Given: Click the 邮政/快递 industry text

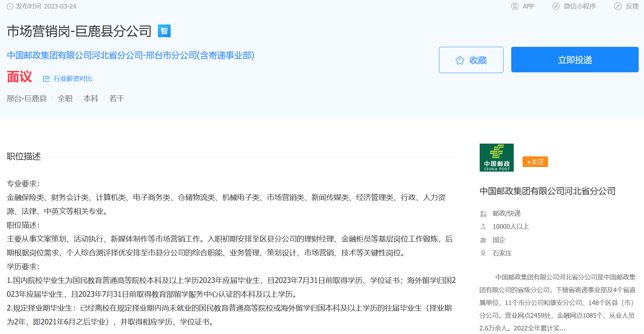Looking at the screenshot, I should point(507,213).
